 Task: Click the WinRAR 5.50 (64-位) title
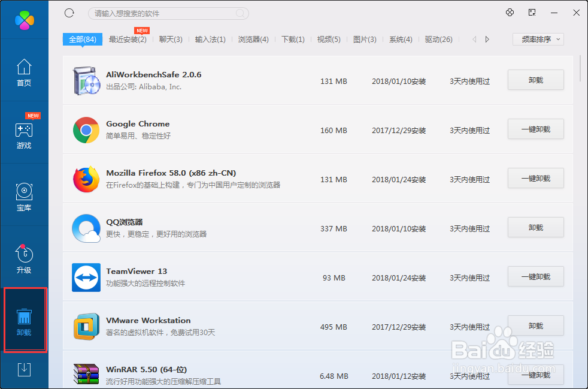[146, 370]
